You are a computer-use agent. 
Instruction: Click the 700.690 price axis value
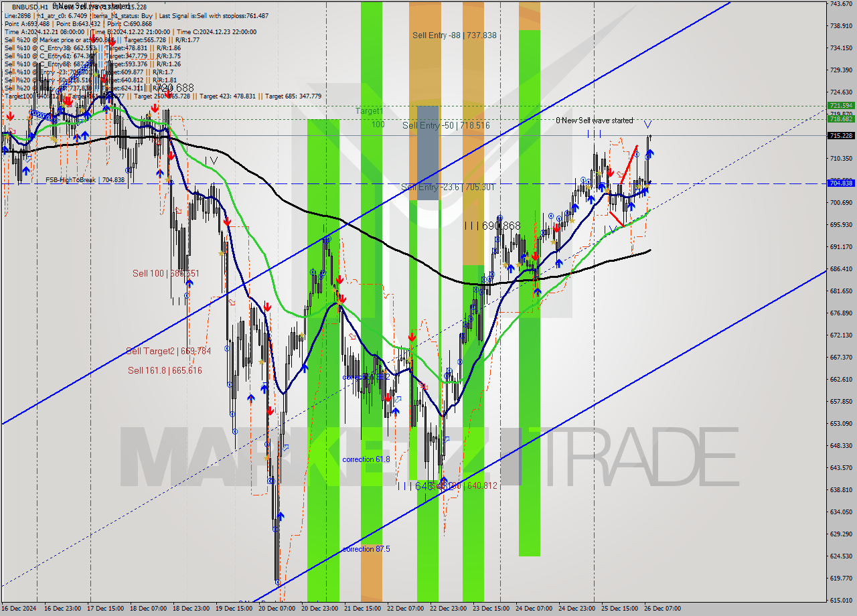[841, 203]
